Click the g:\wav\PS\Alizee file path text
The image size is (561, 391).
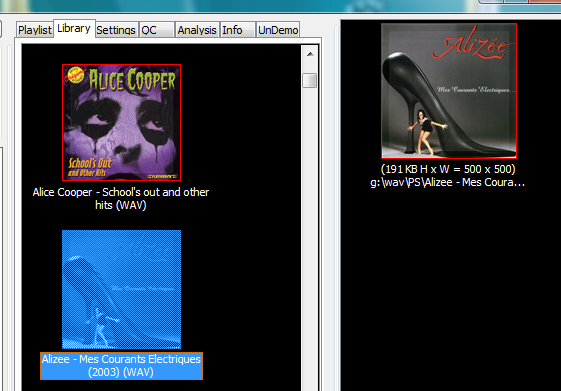pyautogui.click(x=448, y=182)
